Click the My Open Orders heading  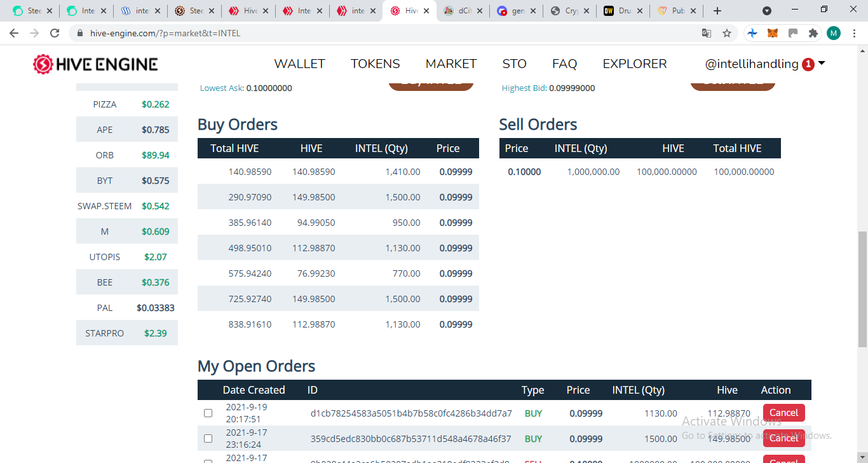point(256,366)
